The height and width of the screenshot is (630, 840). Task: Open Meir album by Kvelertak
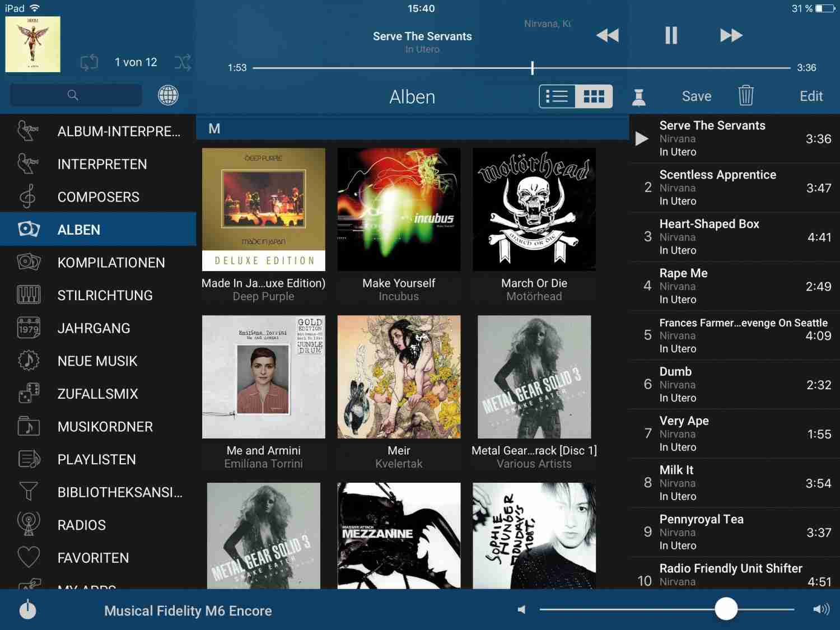pos(399,377)
